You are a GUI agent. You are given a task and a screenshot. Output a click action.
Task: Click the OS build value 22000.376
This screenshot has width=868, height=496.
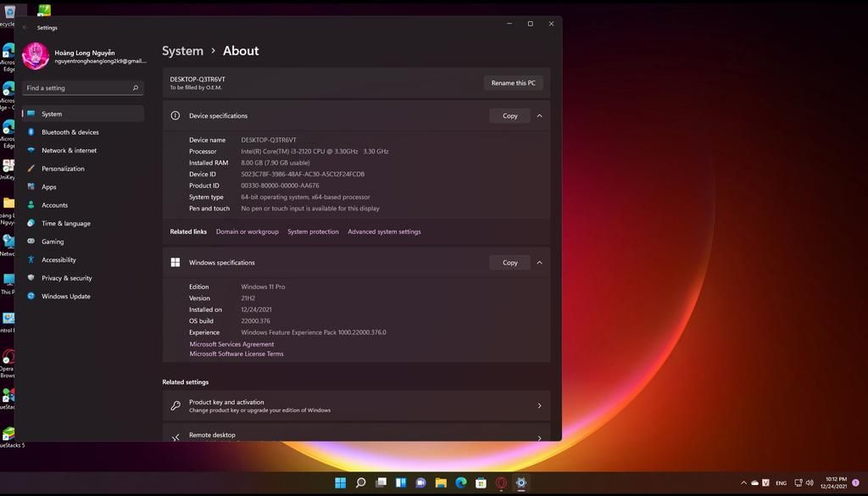(256, 321)
